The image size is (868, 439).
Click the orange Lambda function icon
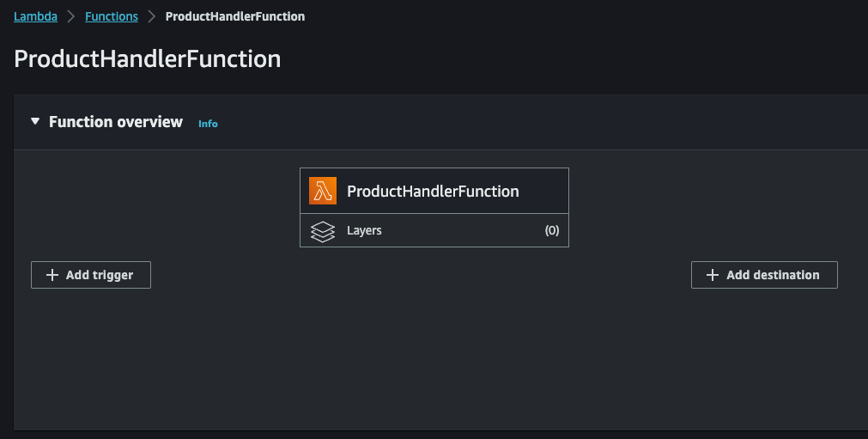click(x=323, y=191)
